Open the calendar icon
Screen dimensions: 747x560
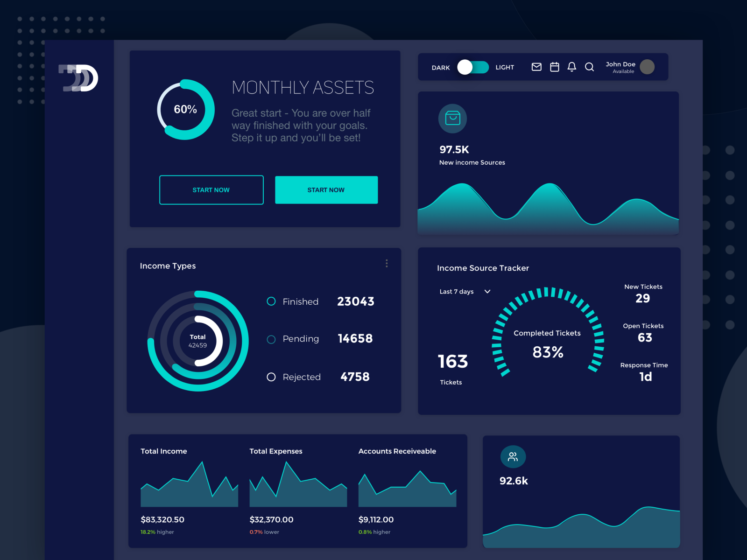pos(554,67)
